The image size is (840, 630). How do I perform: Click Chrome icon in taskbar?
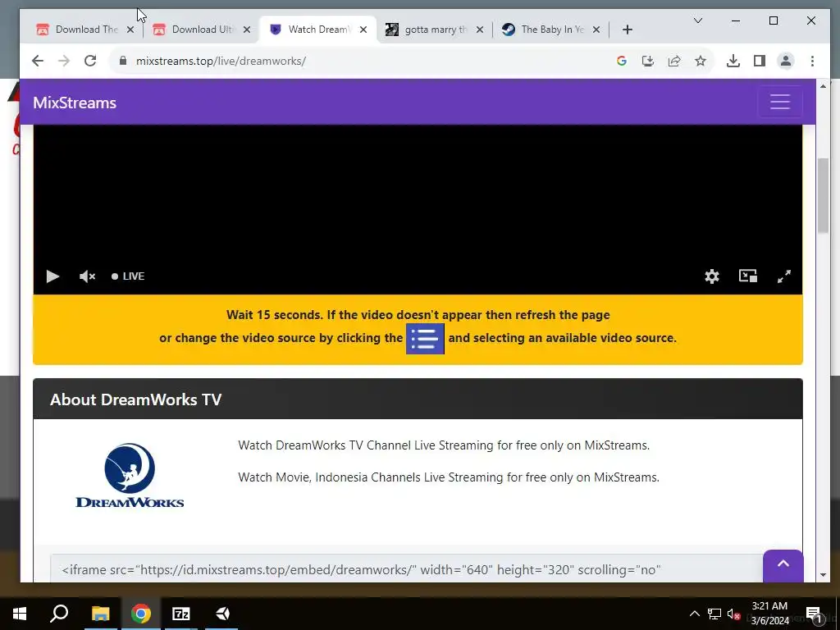[141, 614]
